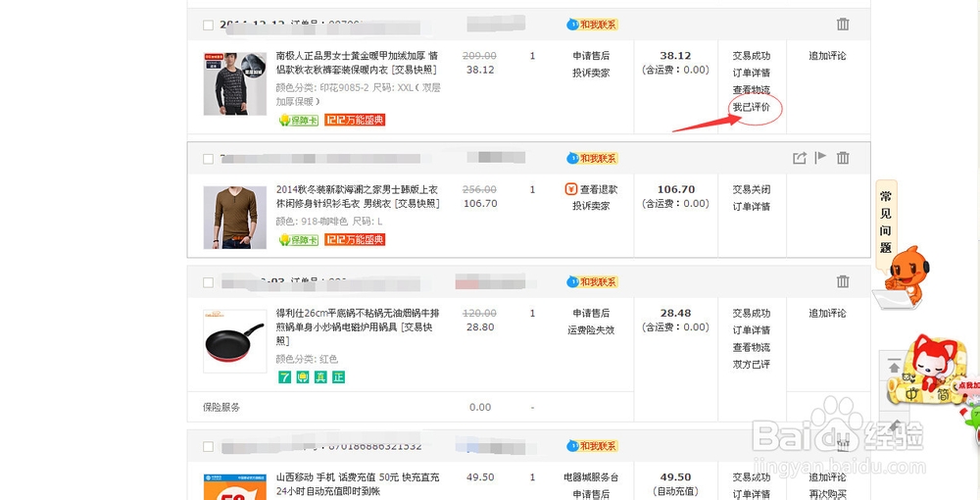
Task: Open 南极人 thermal underwear product thumbnail
Action: [235, 83]
